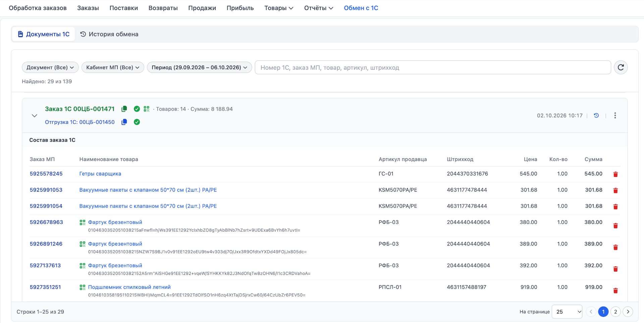644x323 pixels.
Task: Open Кабинет МП (Все) filter dropdown
Action: [x=113, y=67]
